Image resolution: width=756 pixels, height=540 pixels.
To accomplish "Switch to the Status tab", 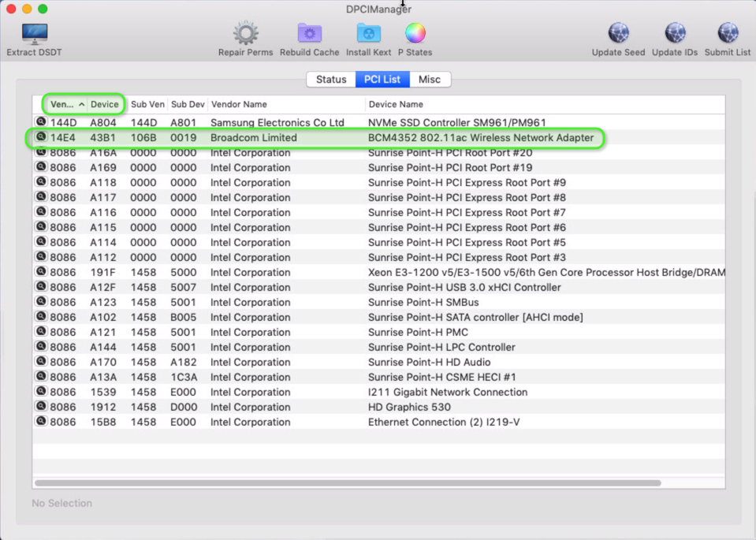I will coord(331,80).
